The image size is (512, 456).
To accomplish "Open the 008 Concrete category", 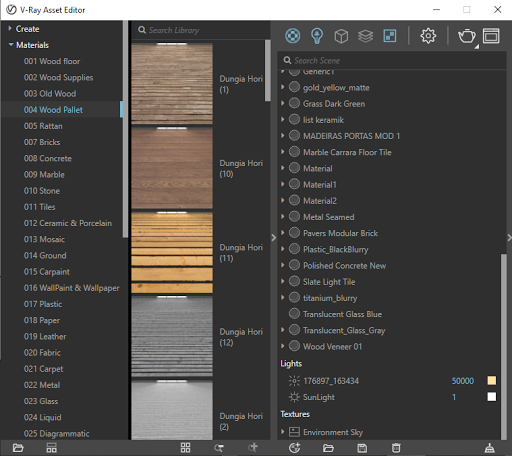I will click(x=48, y=158).
